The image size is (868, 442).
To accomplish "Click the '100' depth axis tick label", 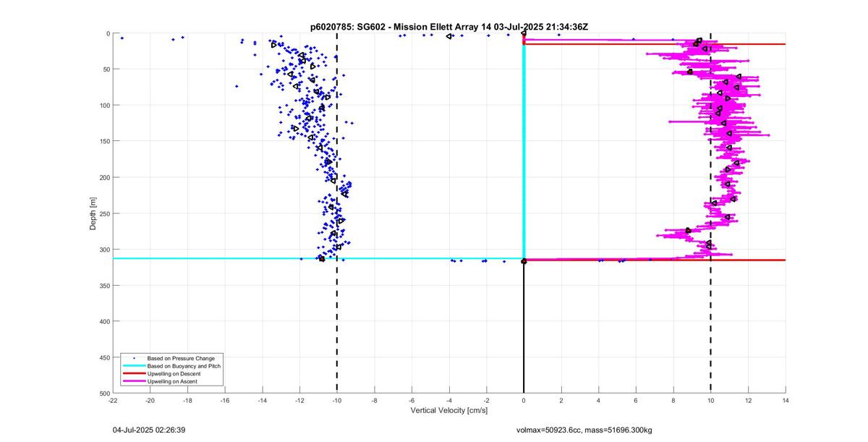I will (104, 106).
